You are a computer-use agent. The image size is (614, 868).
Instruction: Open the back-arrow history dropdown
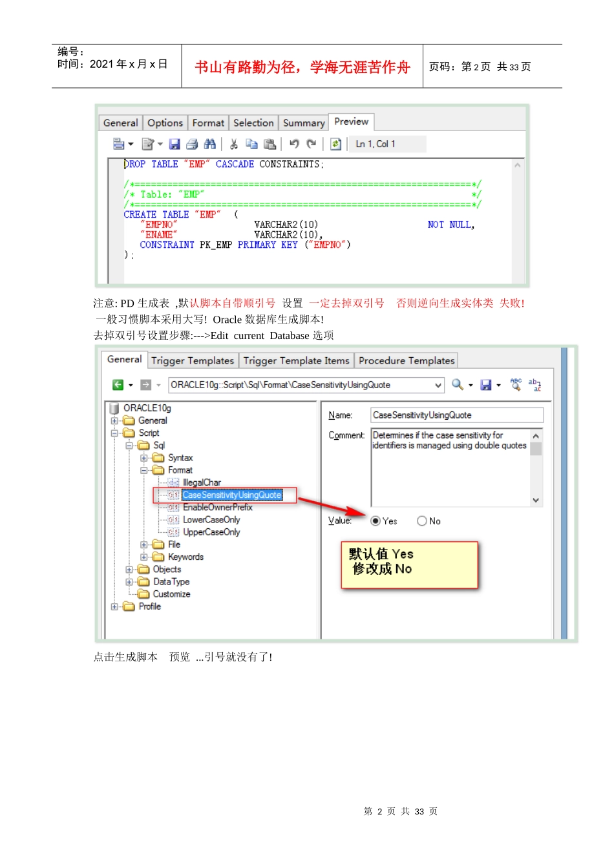tap(131, 386)
